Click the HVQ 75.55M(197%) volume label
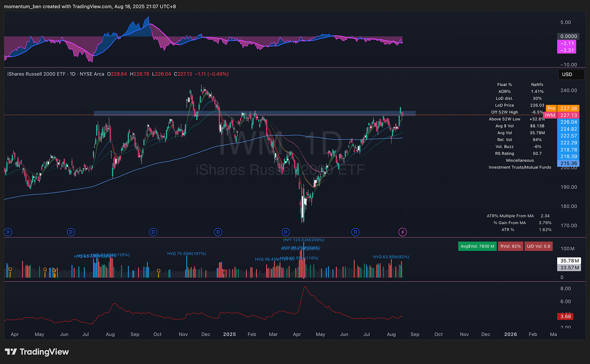Image resolution: width=590 pixels, height=364 pixels. tap(186, 254)
